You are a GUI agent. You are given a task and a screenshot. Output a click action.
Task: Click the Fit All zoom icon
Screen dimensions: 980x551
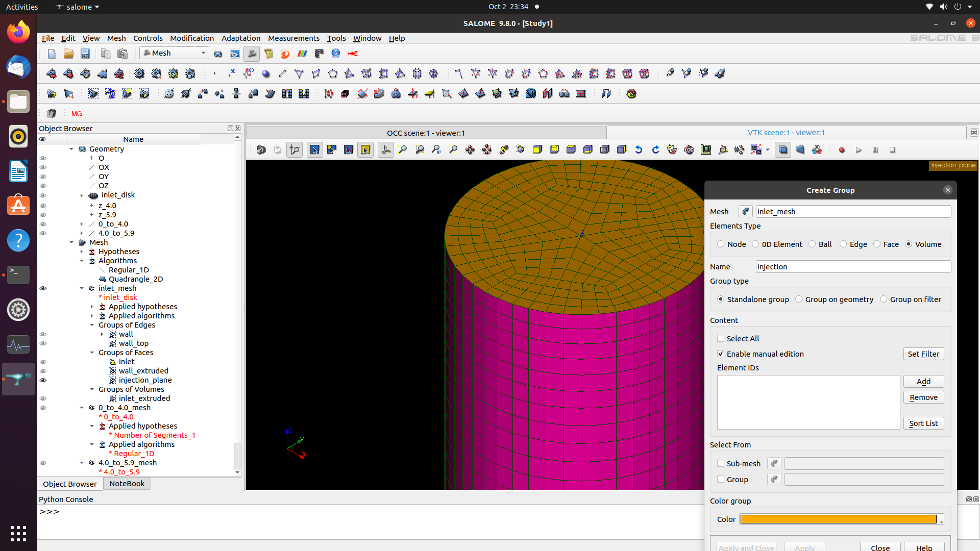403,150
